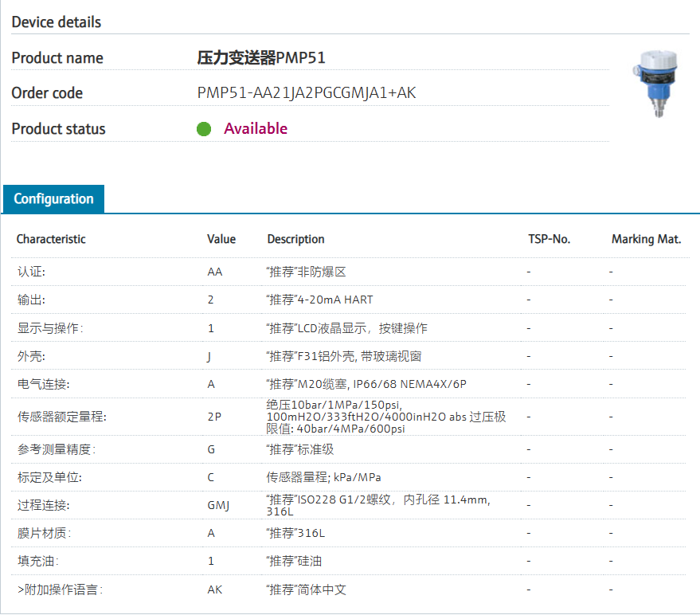Image resolution: width=700 pixels, height=615 pixels.
Task: Select the order code PMP51-AA21JA2PGCGMJA1+AK
Action: (x=306, y=93)
